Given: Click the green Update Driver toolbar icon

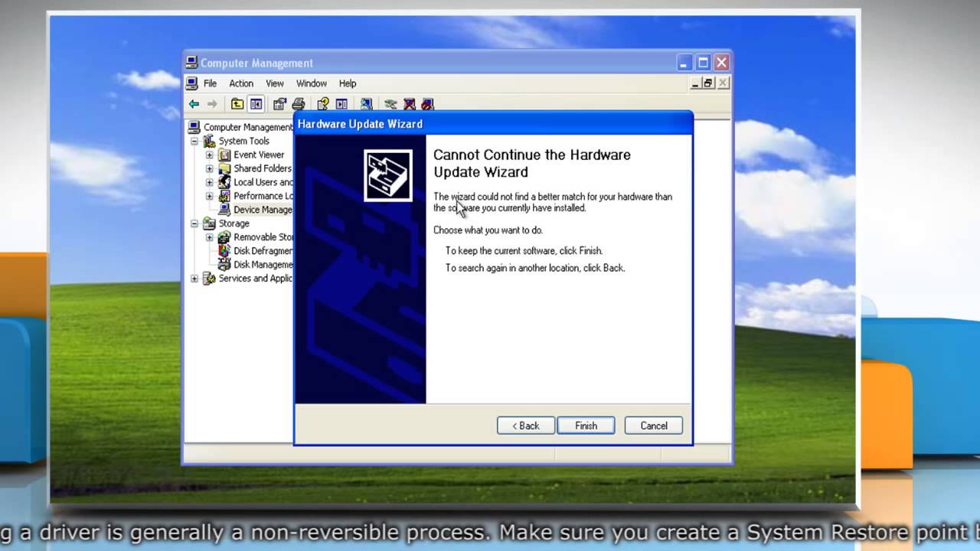Looking at the screenshot, I should (x=390, y=104).
